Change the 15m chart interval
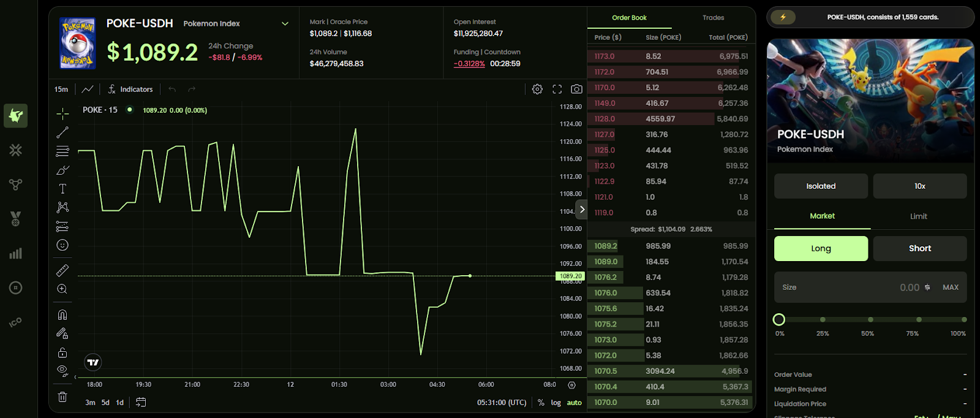980x418 pixels. 61,89
